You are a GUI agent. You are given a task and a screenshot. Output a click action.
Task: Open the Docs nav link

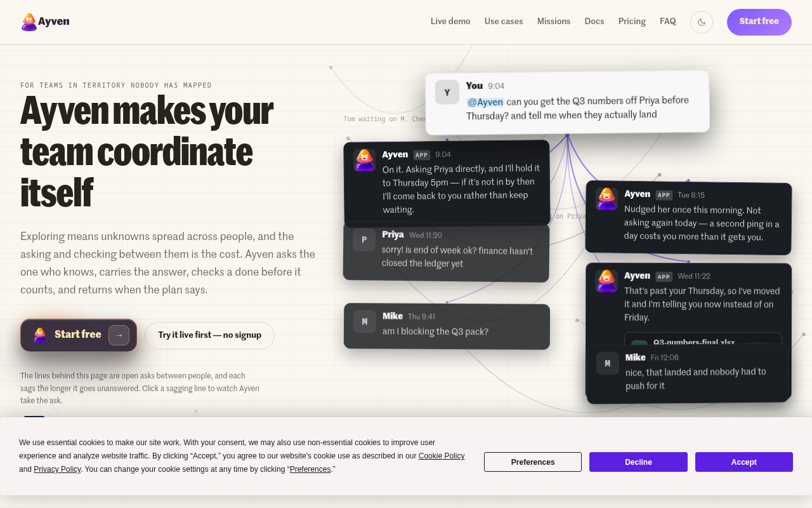point(594,22)
